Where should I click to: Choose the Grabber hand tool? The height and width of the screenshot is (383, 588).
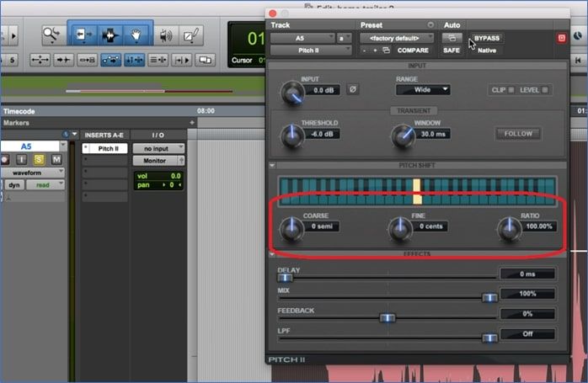click(x=135, y=35)
